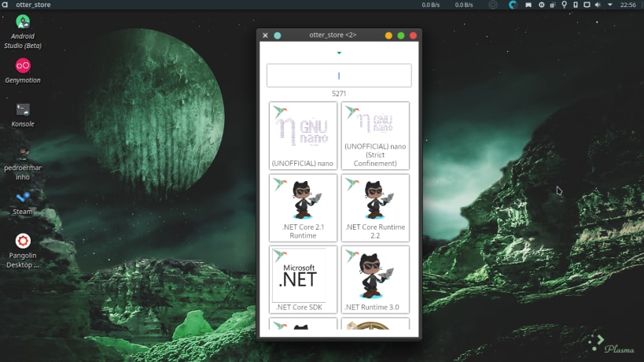Open the .NET Core Runtime 2.2 card

point(375,208)
